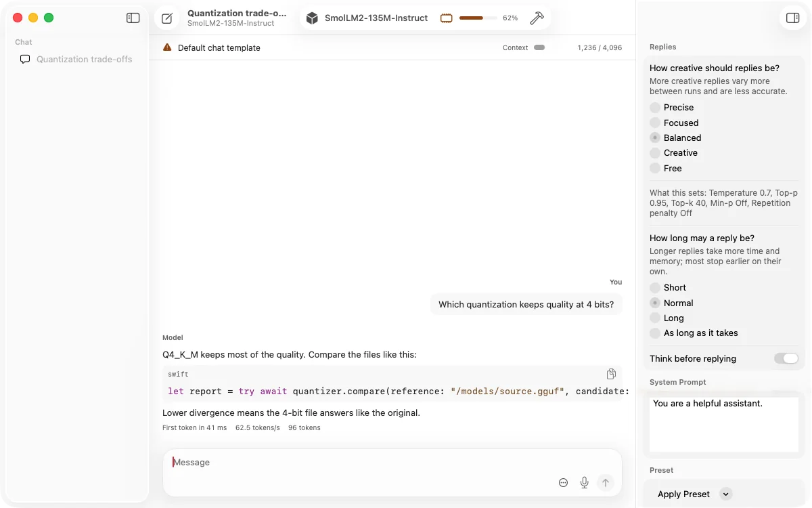Open the SmolLM2-135M-Instruct model selector
The image size is (812, 508).
pyautogui.click(x=376, y=18)
